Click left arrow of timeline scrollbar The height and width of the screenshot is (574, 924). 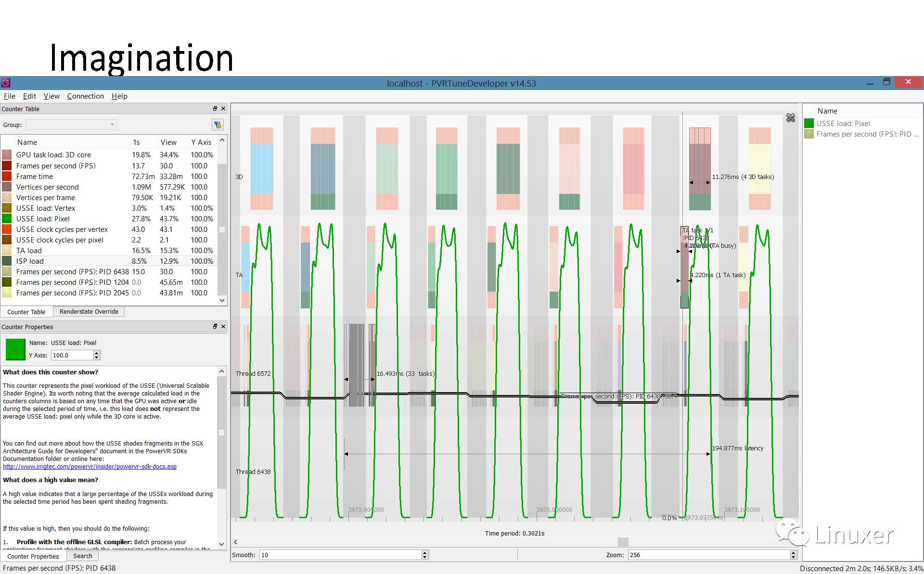(236, 542)
